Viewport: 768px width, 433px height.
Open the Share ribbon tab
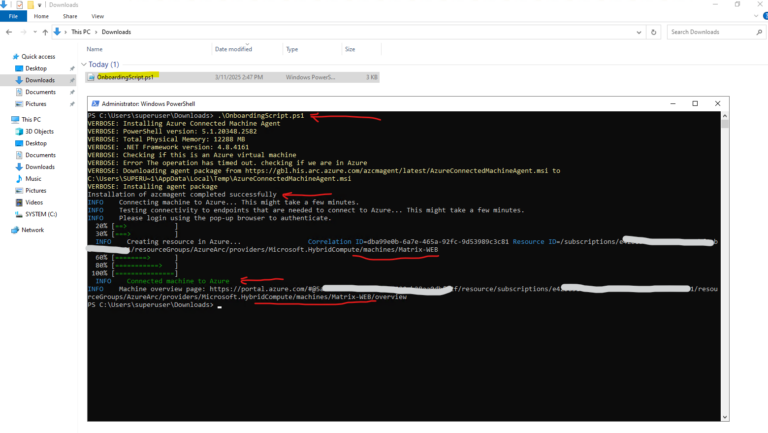point(70,16)
